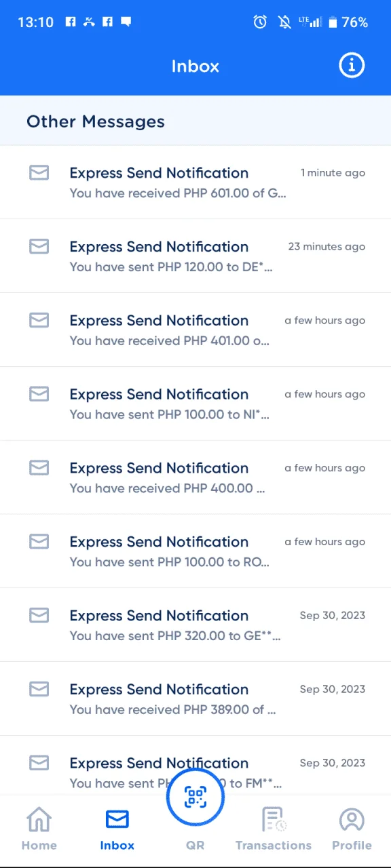Open message received PHP 400.00
Image resolution: width=391 pixels, height=868 pixels.
(195, 477)
